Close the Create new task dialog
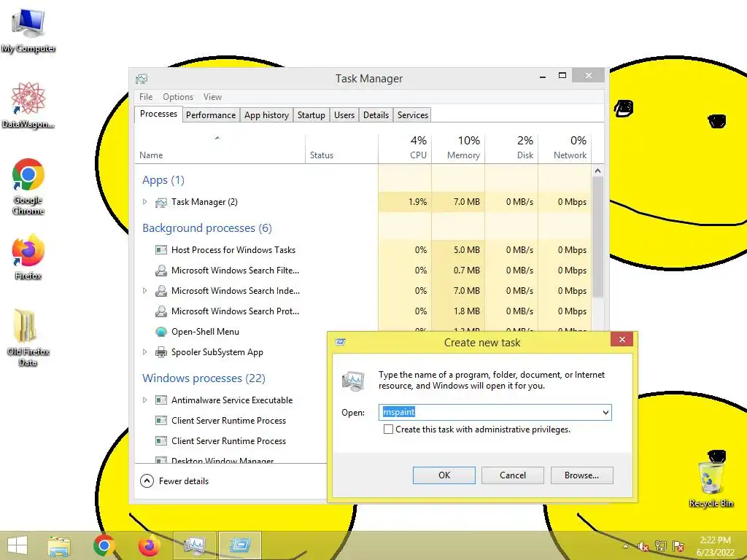The image size is (747, 560). 622,340
